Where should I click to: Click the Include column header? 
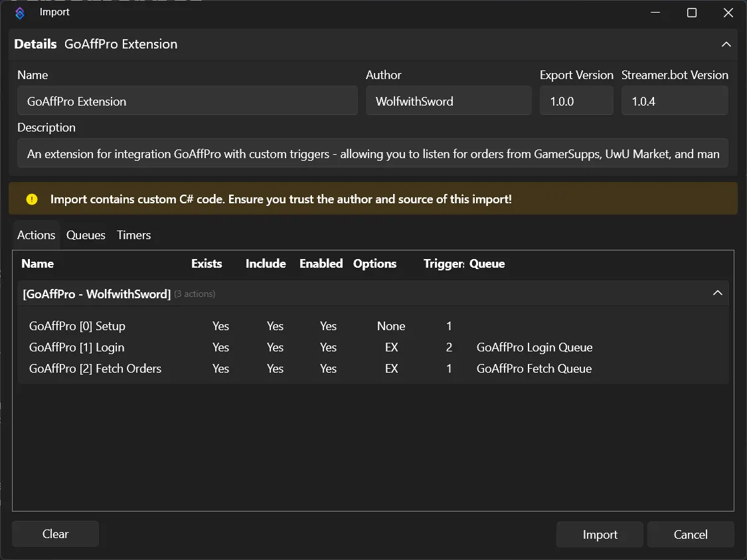tap(266, 264)
